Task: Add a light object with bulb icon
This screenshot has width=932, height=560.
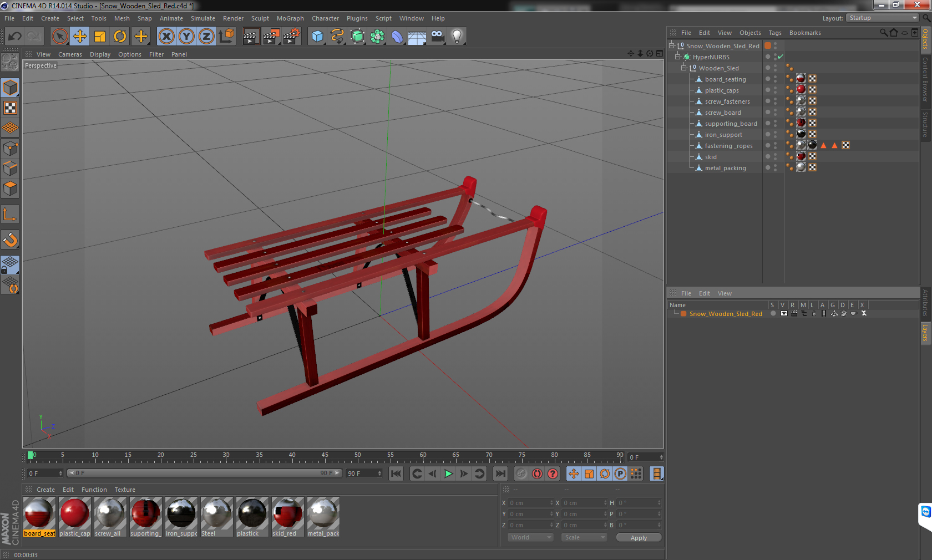Action: point(457,37)
